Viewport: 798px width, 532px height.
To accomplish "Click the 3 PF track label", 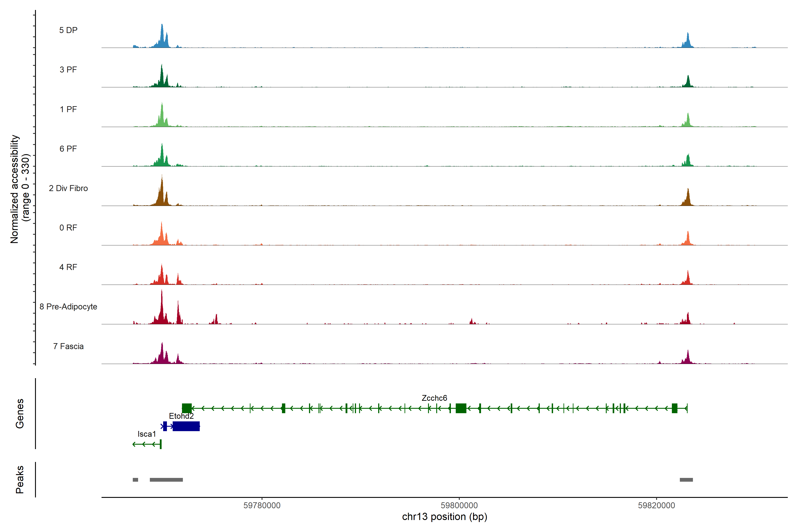I will pyautogui.click(x=68, y=70).
